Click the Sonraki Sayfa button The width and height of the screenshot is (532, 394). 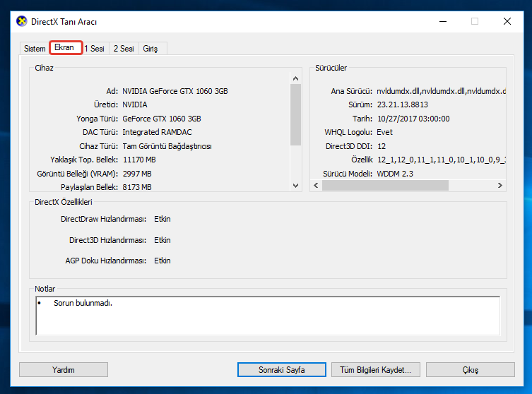click(280, 370)
